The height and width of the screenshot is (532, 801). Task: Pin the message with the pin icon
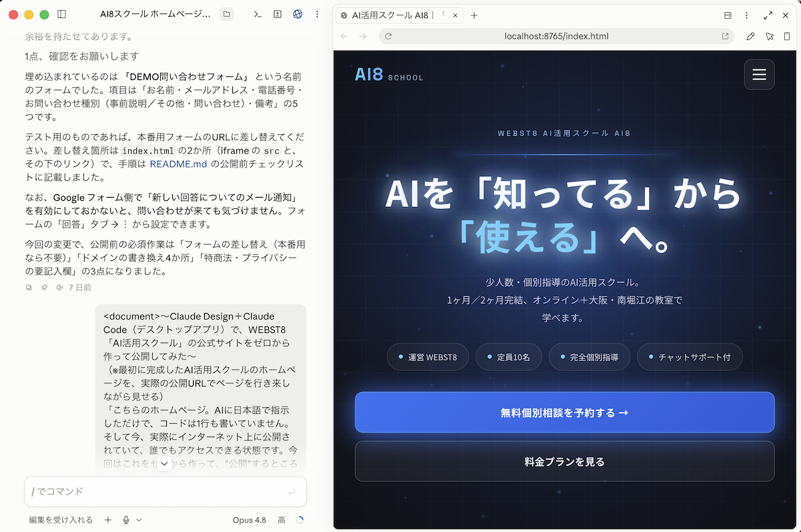point(44,288)
